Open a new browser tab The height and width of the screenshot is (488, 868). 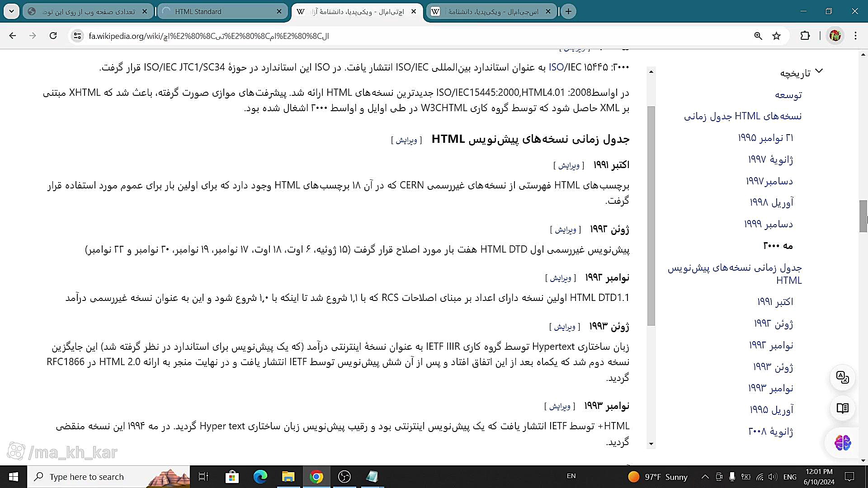coord(568,11)
